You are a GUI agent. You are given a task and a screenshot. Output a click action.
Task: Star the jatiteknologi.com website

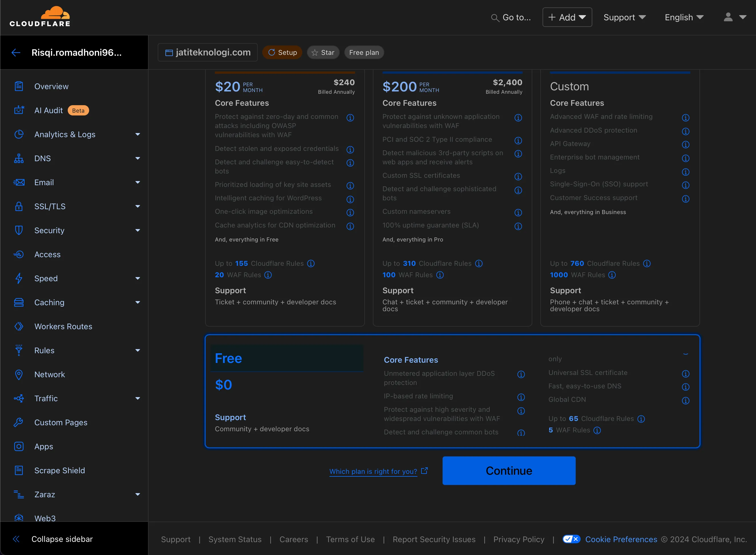(323, 52)
